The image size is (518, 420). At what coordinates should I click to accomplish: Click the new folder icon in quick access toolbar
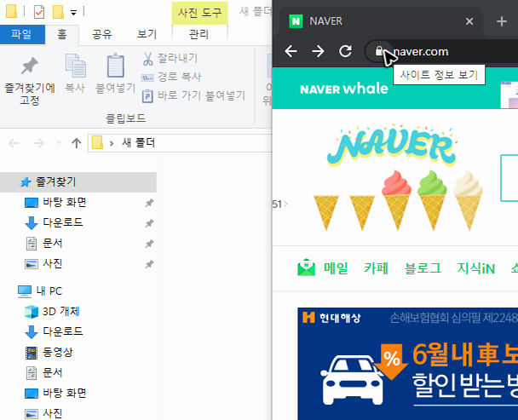pos(58,12)
